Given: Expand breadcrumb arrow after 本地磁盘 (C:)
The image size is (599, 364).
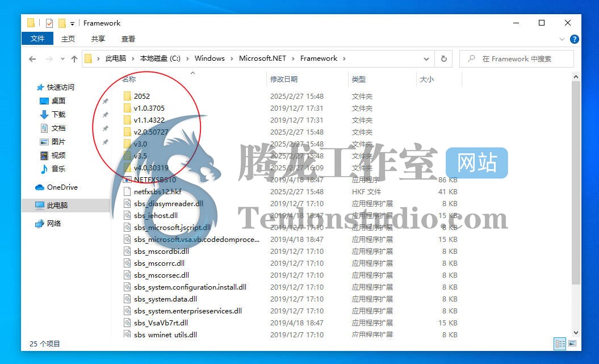Looking at the screenshot, I should click(187, 58).
